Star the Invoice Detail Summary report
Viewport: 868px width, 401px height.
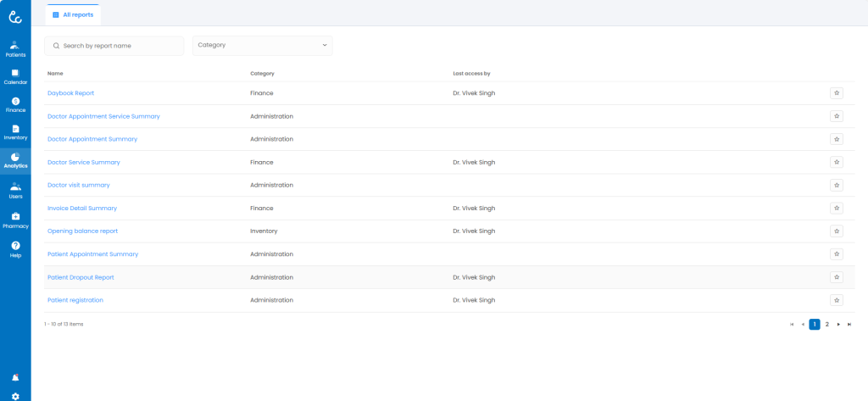tap(836, 208)
